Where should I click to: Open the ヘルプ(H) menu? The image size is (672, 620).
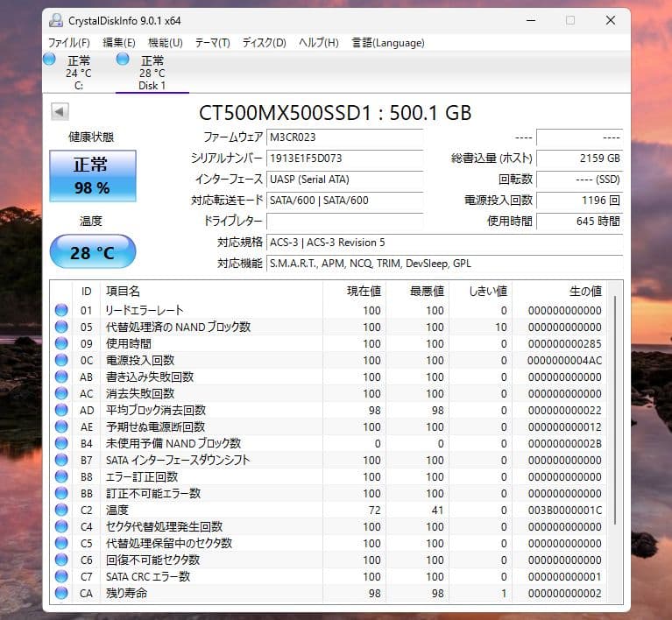pyautogui.click(x=318, y=42)
